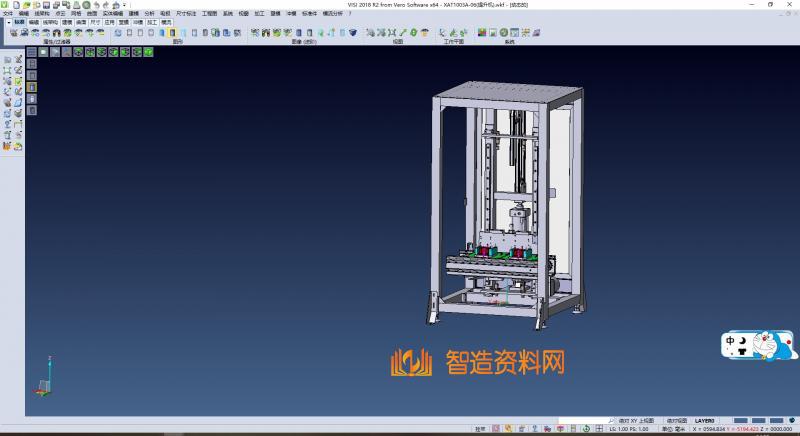This screenshot has height=436, width=800.
Task: Switch to the 曲面 ribbon tab
Action: coord(81,22)
